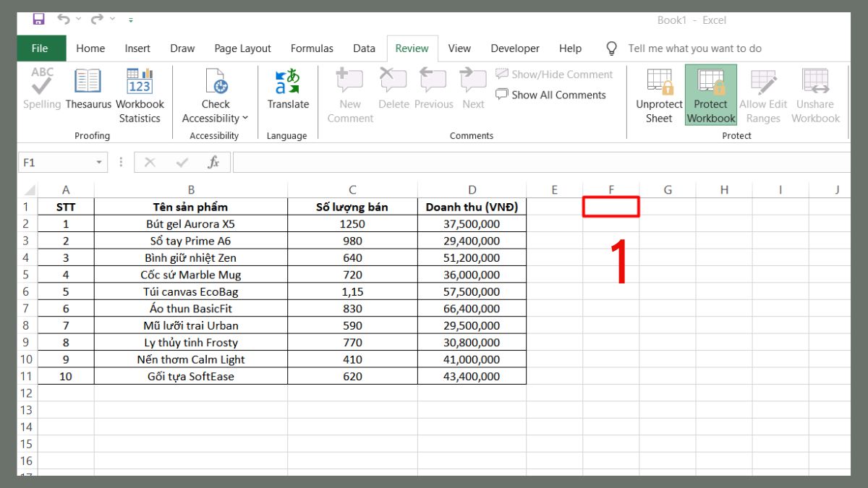The height and width of the screenshot is (488, 868).
Task: Toggle Protect Workbook off
Action: [x=710, y=94]
